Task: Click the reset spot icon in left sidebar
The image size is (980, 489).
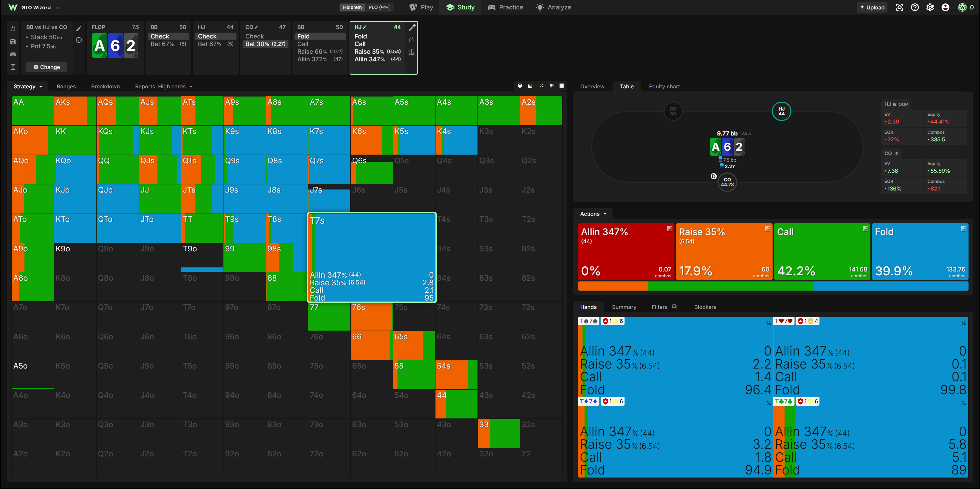Action: pos(13,29)
